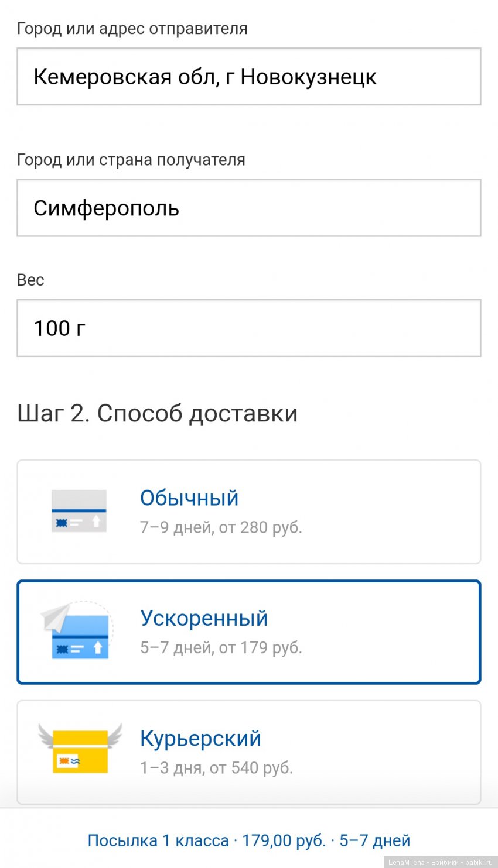Click the gray envelope icon for Обычный delivery
The width and height of the screenshot is (498, 868).
[79, 511]
